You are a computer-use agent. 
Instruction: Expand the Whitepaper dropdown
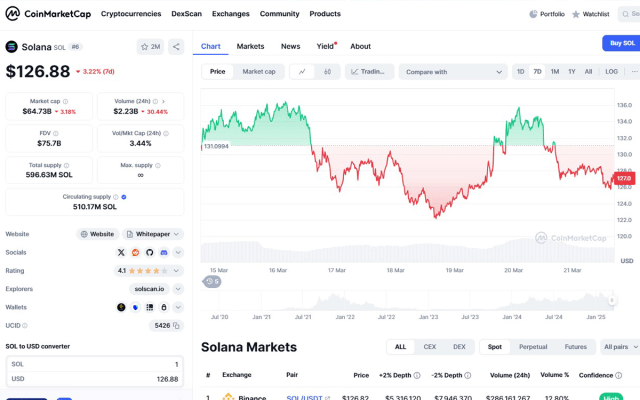[x=154, y=234]
